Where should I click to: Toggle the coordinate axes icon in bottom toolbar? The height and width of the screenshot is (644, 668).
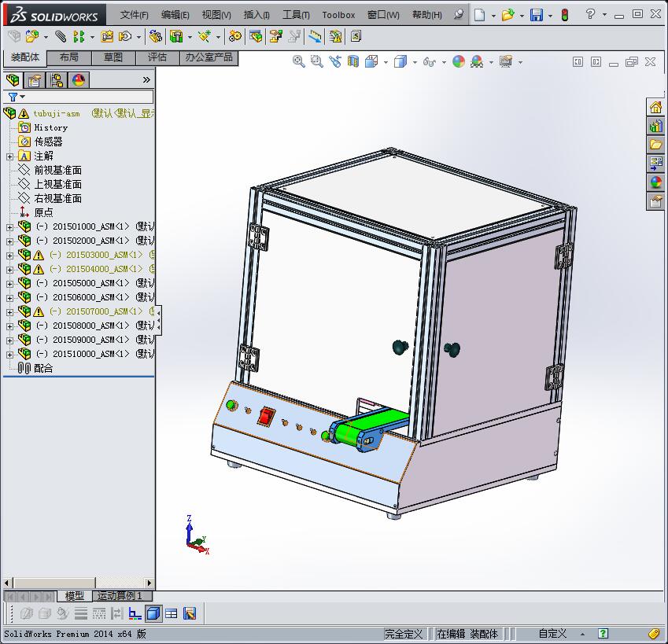[x=135, y=613]
